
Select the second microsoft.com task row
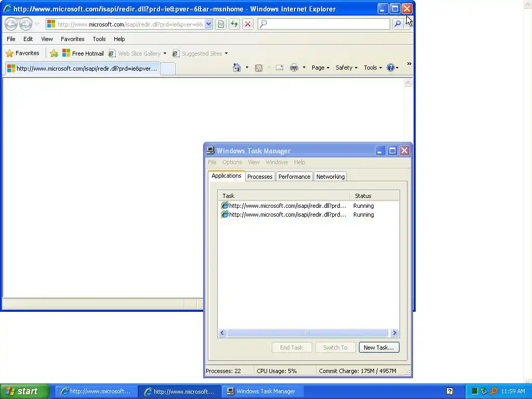click(309, 215)
